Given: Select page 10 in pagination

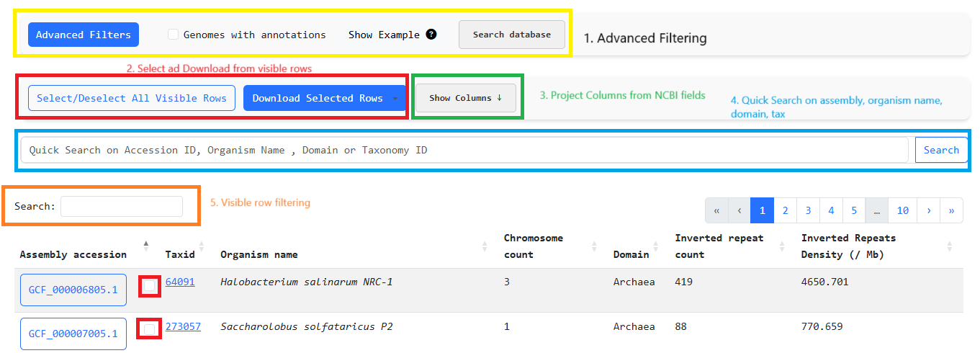Looking at the screenshot, I should (902, 210).
